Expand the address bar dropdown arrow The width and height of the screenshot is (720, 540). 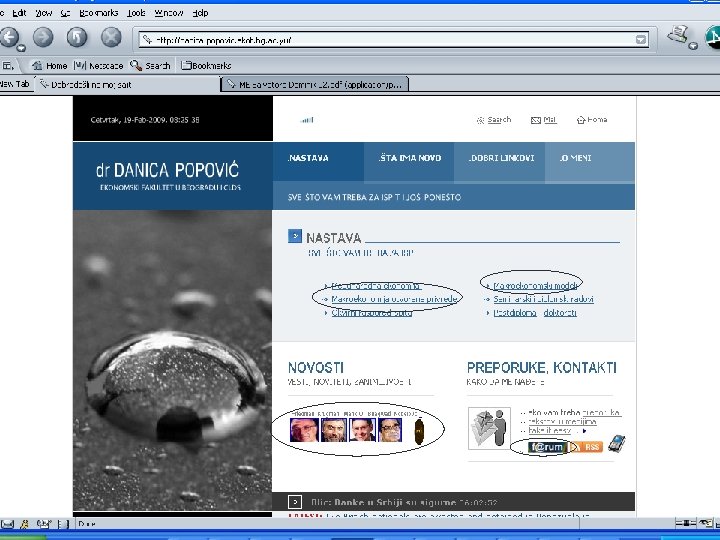click(x=641, y=40)
